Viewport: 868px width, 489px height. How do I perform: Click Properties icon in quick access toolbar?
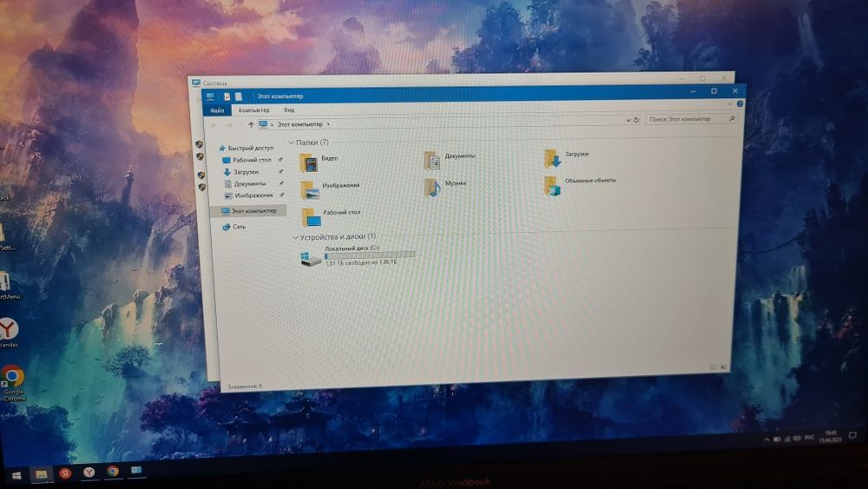227,96
